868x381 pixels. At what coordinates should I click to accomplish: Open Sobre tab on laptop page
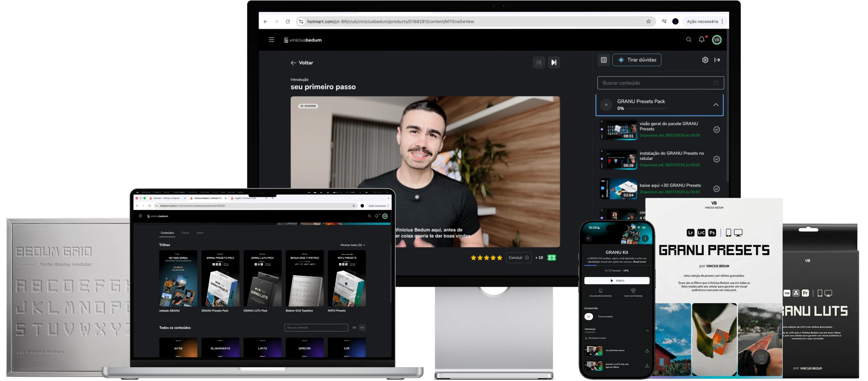tap(200, 233)
